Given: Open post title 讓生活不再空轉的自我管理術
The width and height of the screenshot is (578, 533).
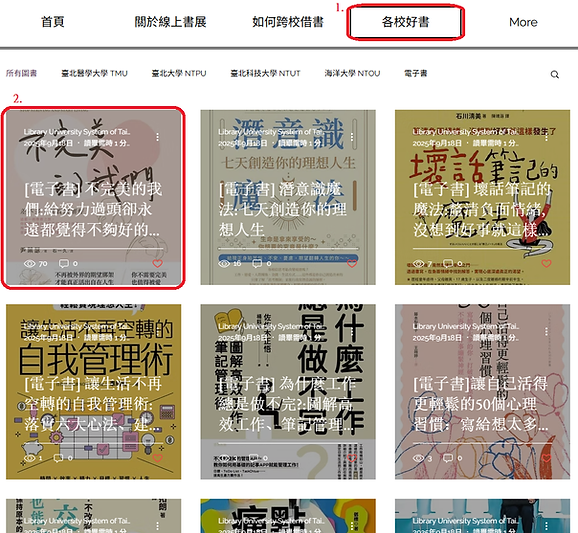Looking at the screenshot, I should [93, 404].
